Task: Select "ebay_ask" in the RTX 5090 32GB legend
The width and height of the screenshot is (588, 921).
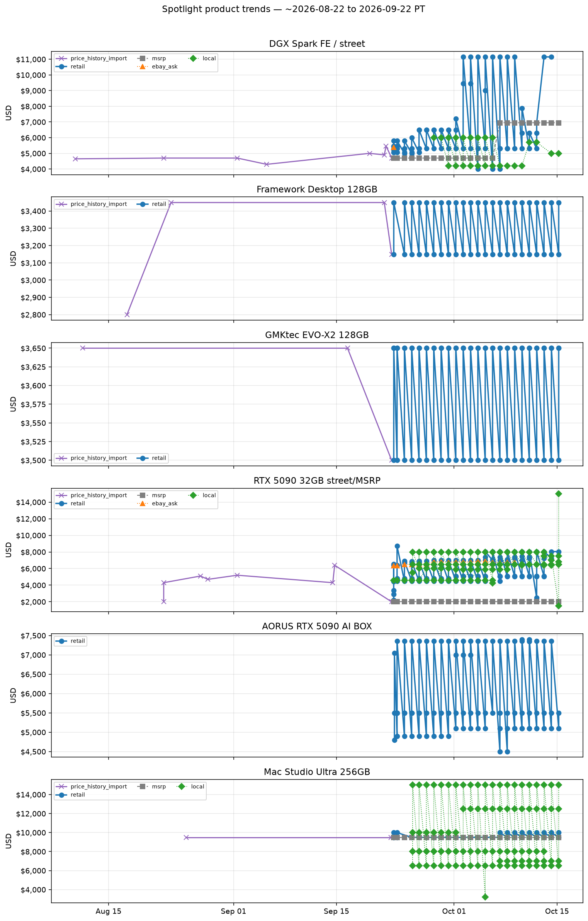Action: [165, 503]
